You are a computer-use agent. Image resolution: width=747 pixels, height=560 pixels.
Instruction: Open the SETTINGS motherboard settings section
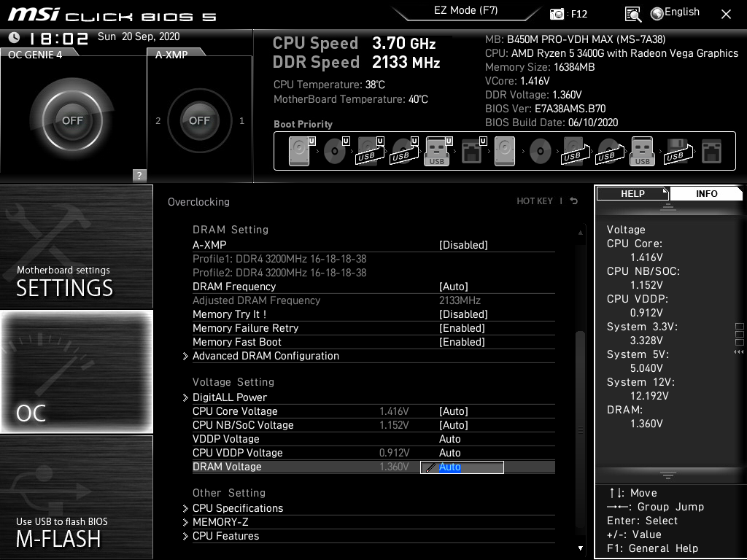76,246
